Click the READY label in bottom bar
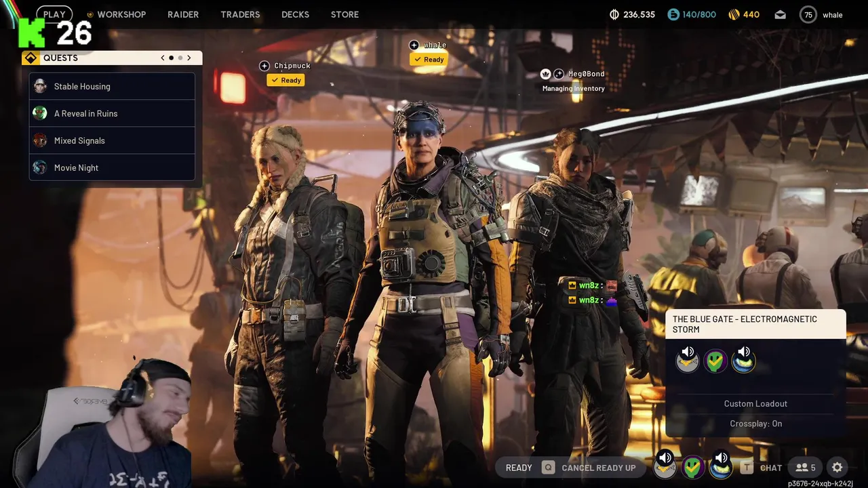868x488 pixels. (x=519, y=468)
